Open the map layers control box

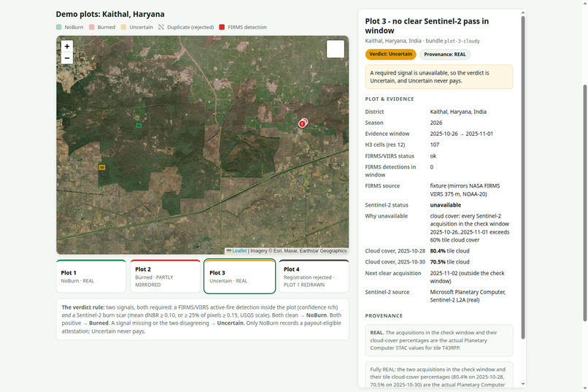336,49
